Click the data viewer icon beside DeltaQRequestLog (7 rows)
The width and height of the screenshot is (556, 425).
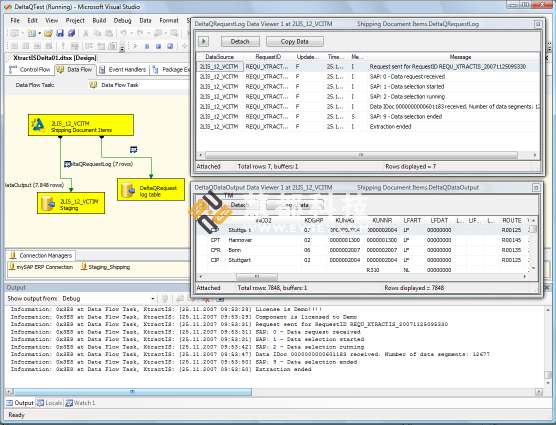67,164
